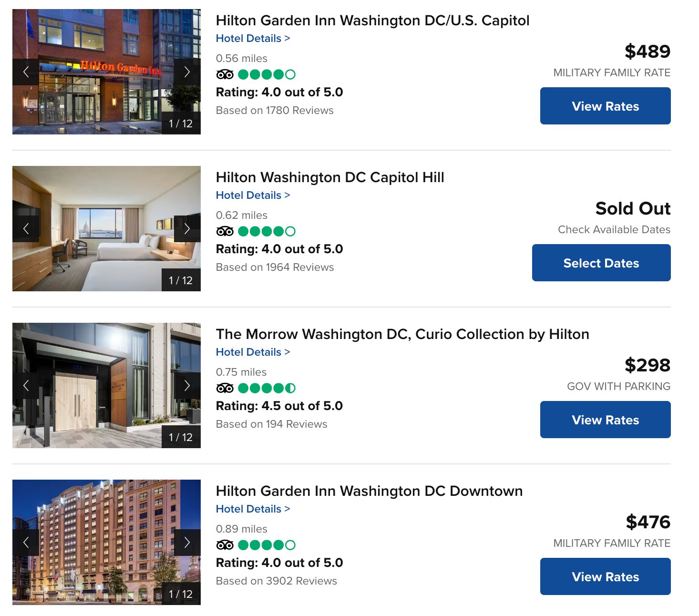Show previous photo of Hilton Garden Inn Downtown
Image resolution: width=699 pixels, height=616 pixels.
(x=26, y=543)
